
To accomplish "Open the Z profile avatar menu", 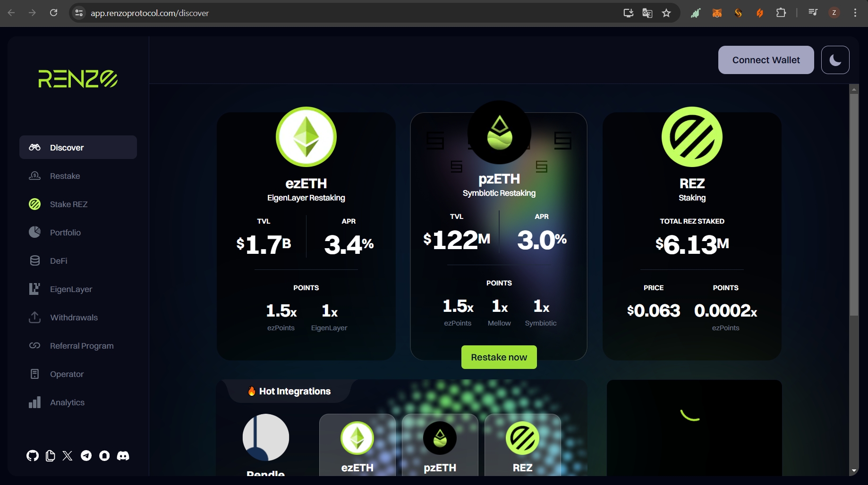I will pos(834,13).
